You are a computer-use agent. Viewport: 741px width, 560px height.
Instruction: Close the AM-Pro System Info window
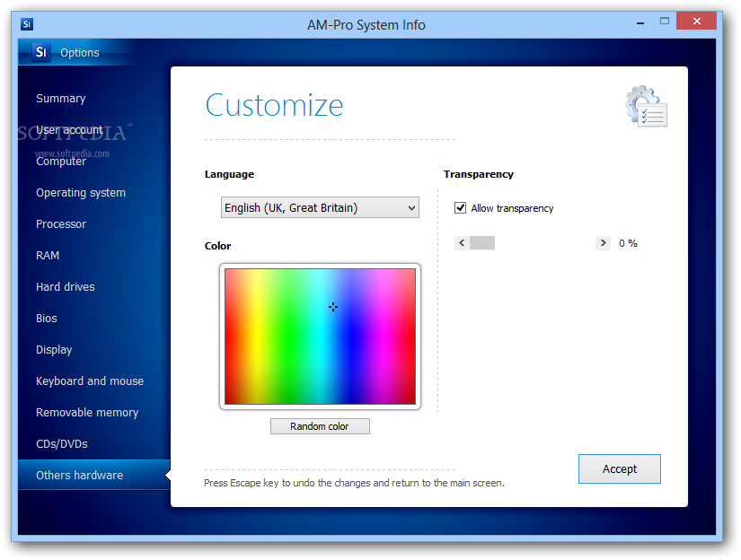point(697,21)
